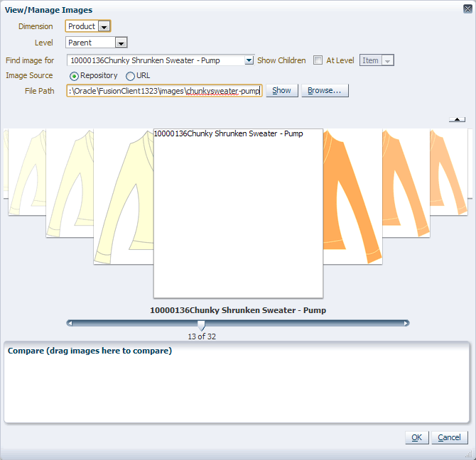
Task: Click the carousel slider thumb handle
Action: 201,325
